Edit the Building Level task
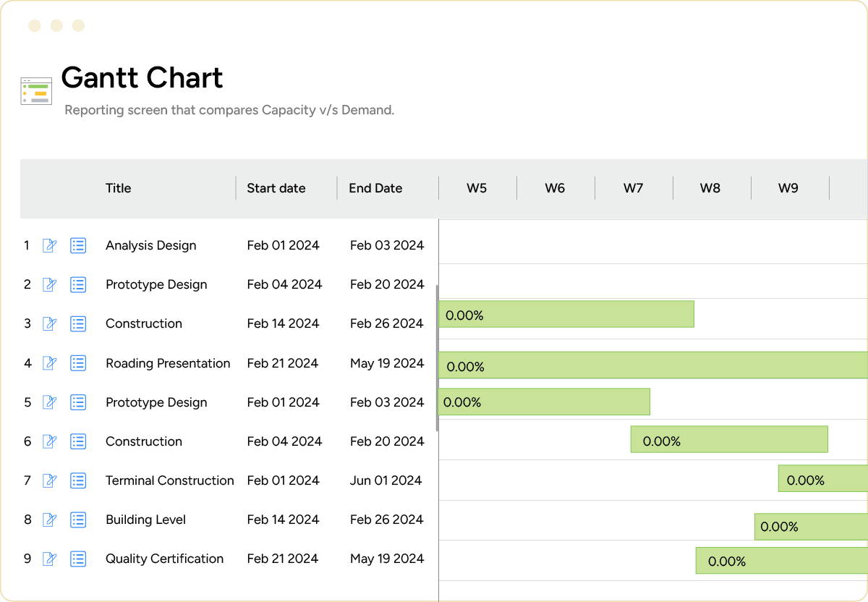The height and width of the screenshot is (602, 868). tap(48, 520)
